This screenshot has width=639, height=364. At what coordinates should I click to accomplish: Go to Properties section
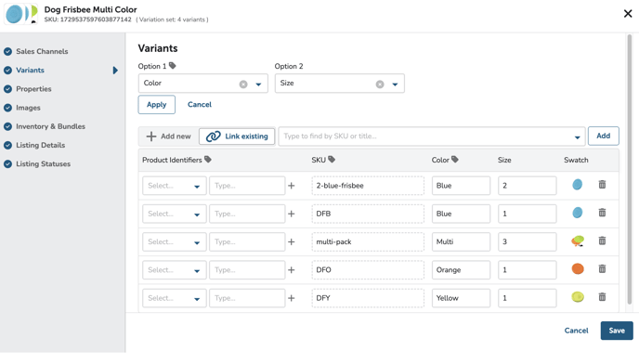point(33,89)
